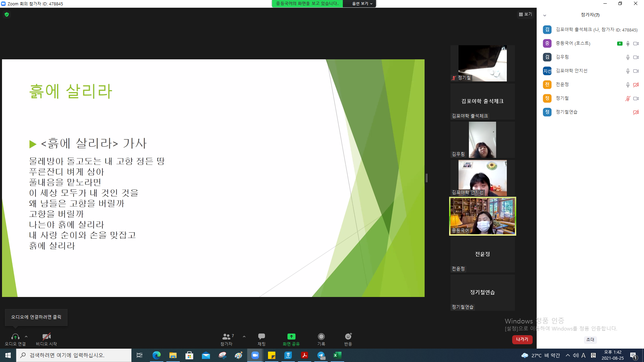Open Sticky Notes from taskbar

tap(272, 355)
